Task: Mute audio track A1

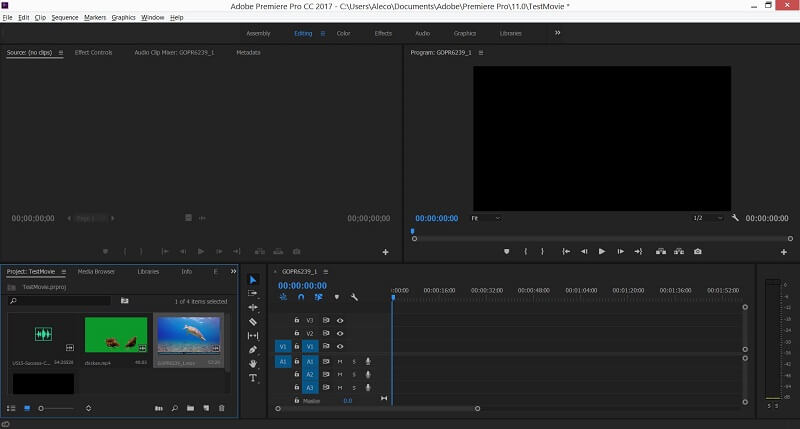Action: pos(340,361)
